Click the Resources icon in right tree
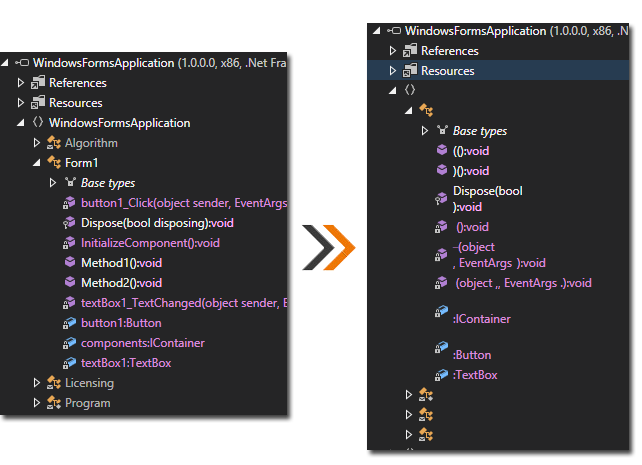This screenshot has height=465, width=642. pyautogui.click(x=410, y=70)
